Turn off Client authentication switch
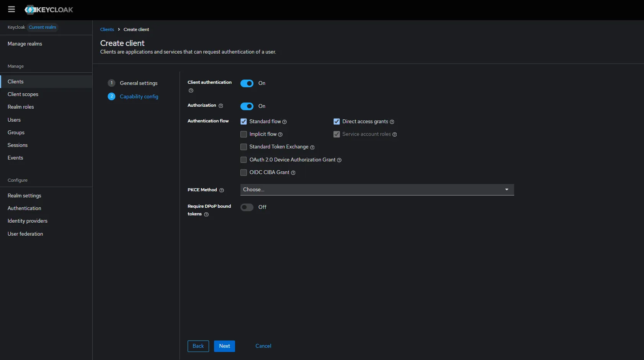Viewport: 644px width, 360px height. coord(247,83)
